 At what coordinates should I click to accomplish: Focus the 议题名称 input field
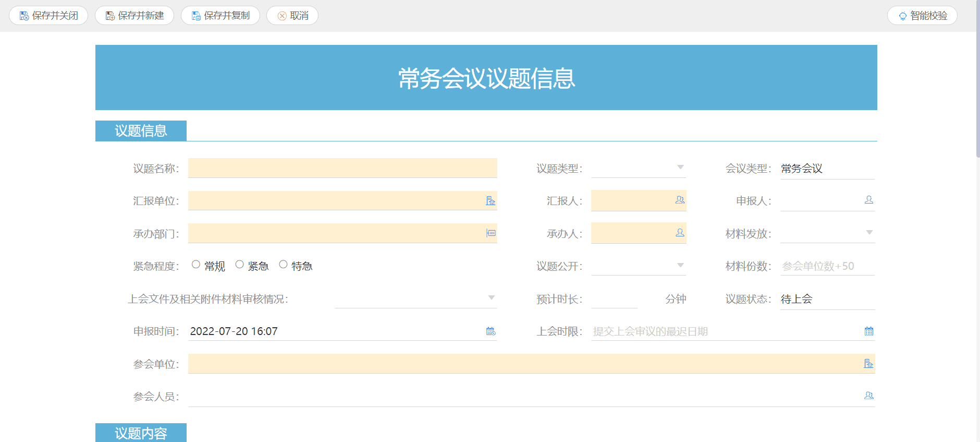(x=342, y=168)
